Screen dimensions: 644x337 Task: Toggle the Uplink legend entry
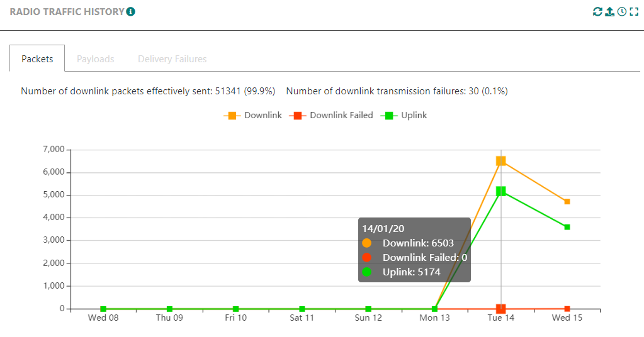(x=404, y=116)
